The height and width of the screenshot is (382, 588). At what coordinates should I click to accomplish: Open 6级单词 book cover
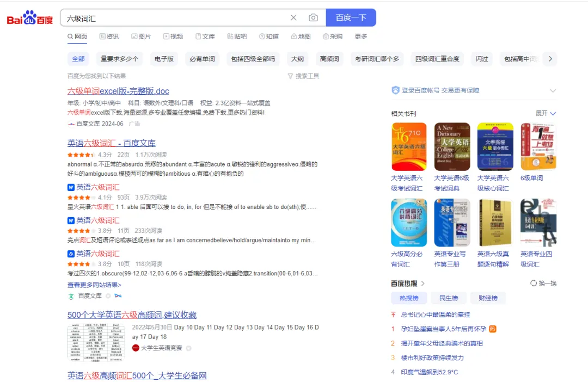pyautogui.click(x=538, y=146)
